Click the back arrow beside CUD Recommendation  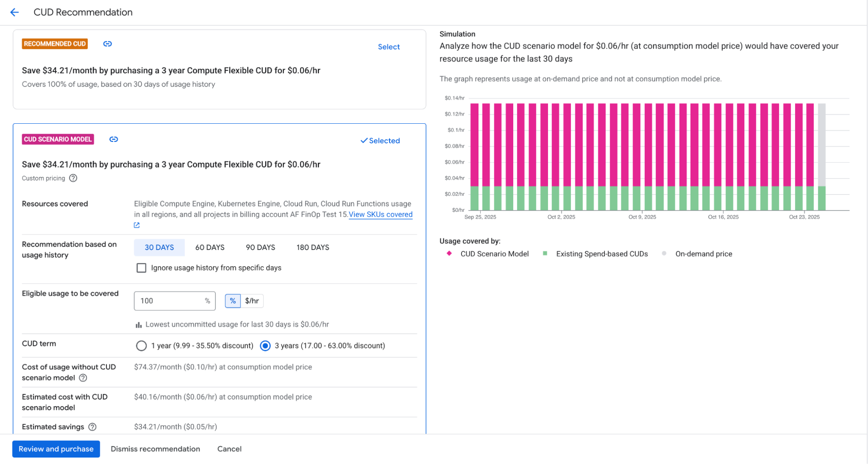tap(14, 12)
